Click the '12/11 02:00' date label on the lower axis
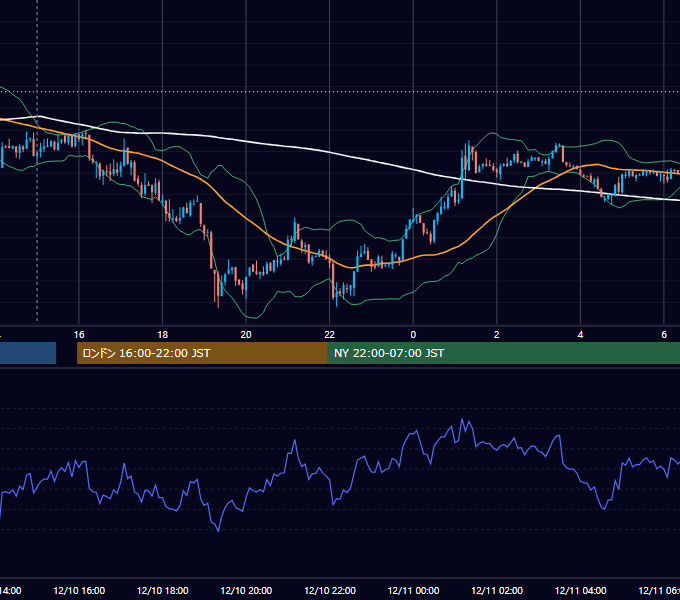 pyautogui.click(x=497, y=590)
